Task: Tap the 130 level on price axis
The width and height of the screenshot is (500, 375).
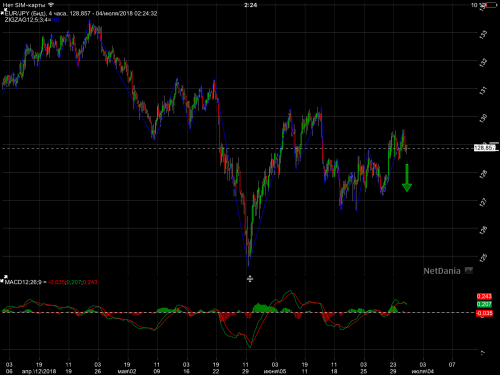Action: tap(483, 117)
